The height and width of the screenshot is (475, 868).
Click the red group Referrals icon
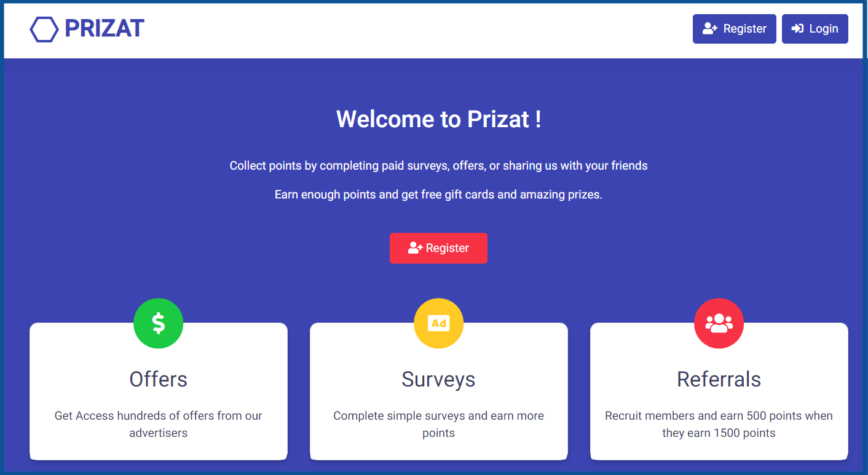pos(719,323)
